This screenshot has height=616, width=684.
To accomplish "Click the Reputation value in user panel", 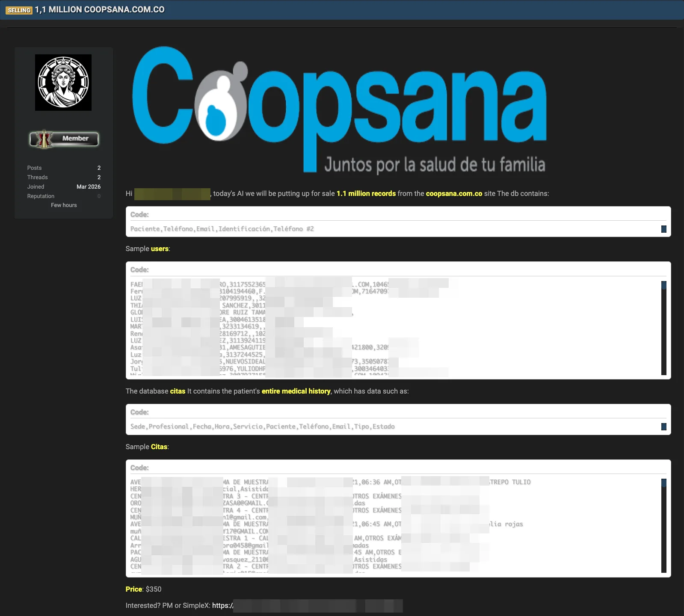I will pos(99,196).
